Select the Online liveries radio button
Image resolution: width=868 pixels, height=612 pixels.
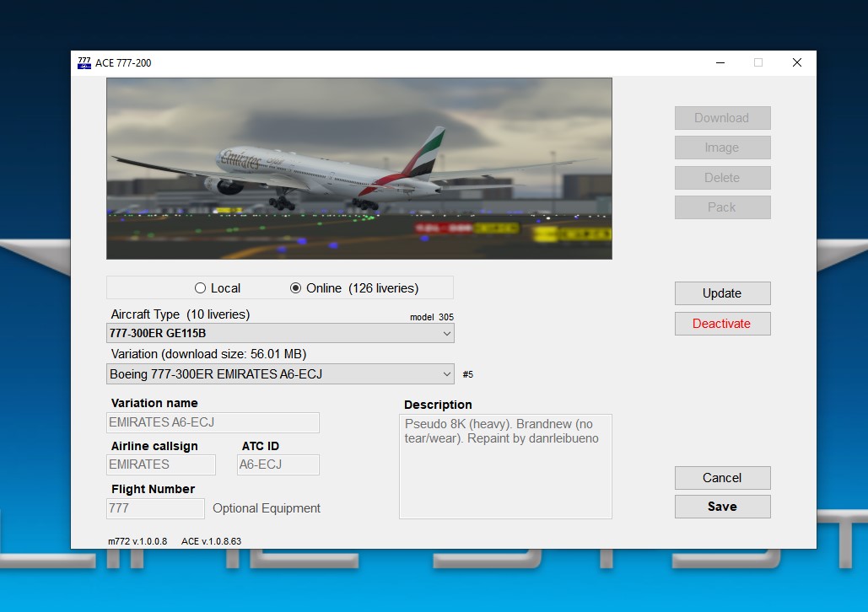[x=295, y=288]
